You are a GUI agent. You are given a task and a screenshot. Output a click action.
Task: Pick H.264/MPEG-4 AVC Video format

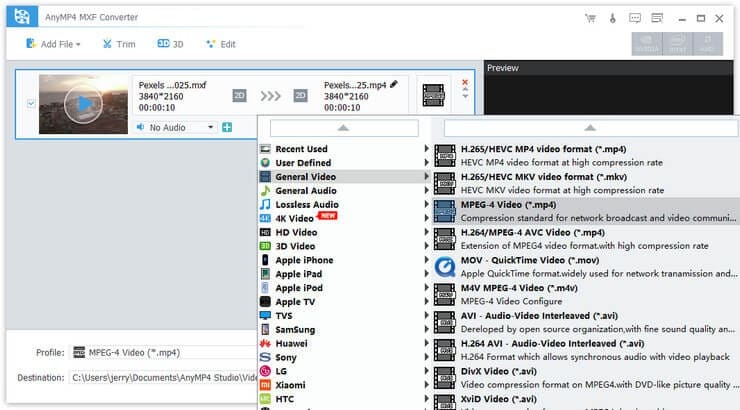[586, 239]
